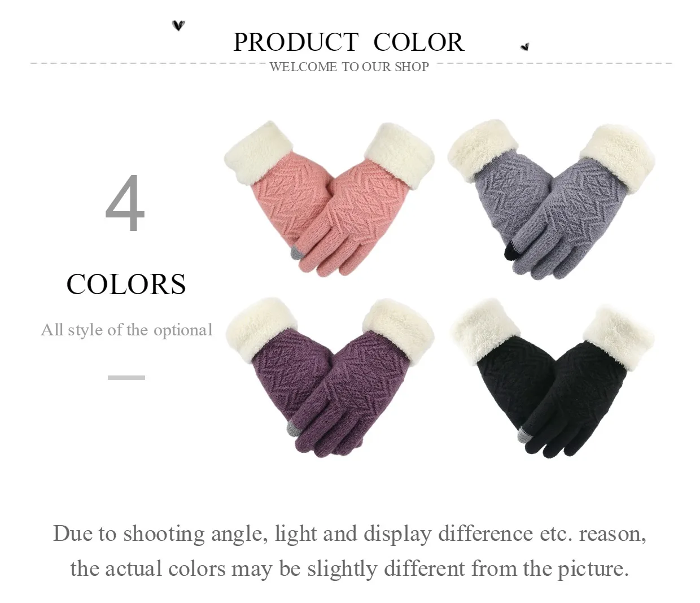
Task: Click the 'actual colors may be slightly different' line
Action: coord(349,568)
